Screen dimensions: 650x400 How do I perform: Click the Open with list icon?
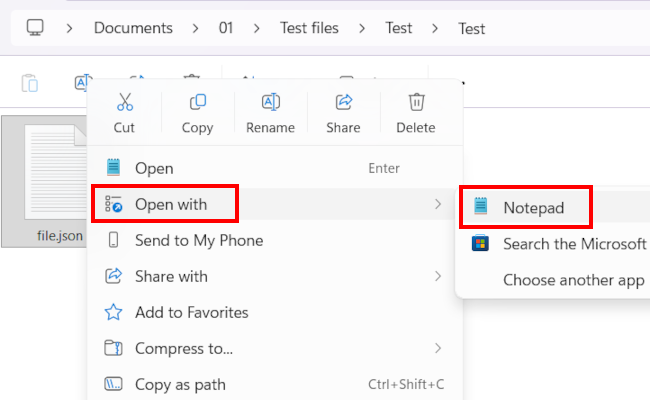(x=113, y=204)
